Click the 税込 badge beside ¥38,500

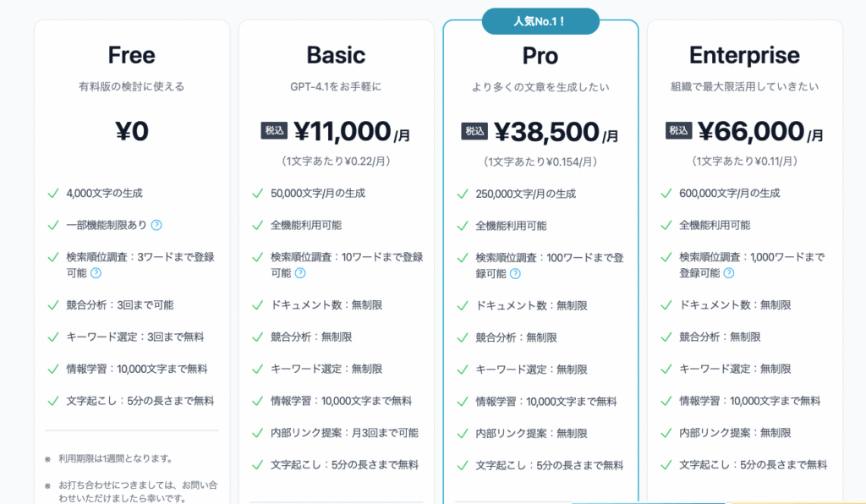474,131
